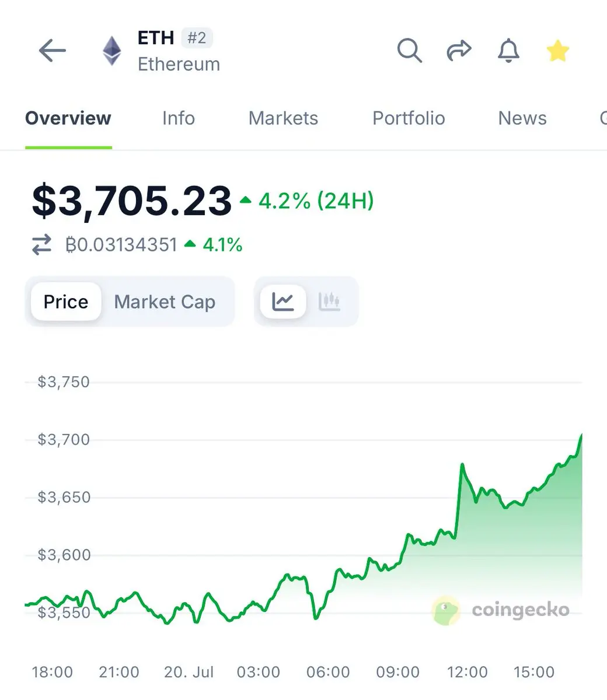Select the Price chart option

[66, 302]
